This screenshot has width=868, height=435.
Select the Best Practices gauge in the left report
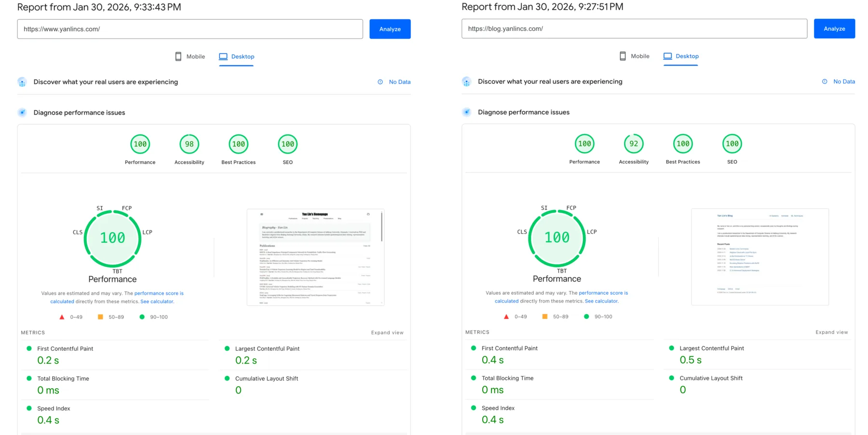[x=238, y=144]
